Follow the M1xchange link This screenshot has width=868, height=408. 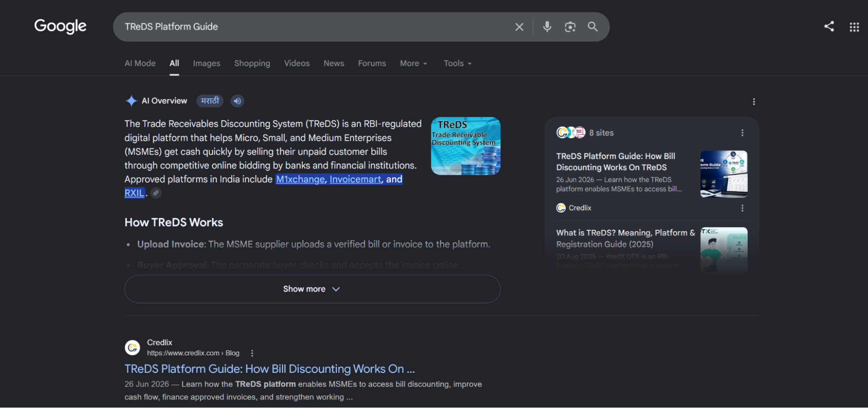point(300,179)
